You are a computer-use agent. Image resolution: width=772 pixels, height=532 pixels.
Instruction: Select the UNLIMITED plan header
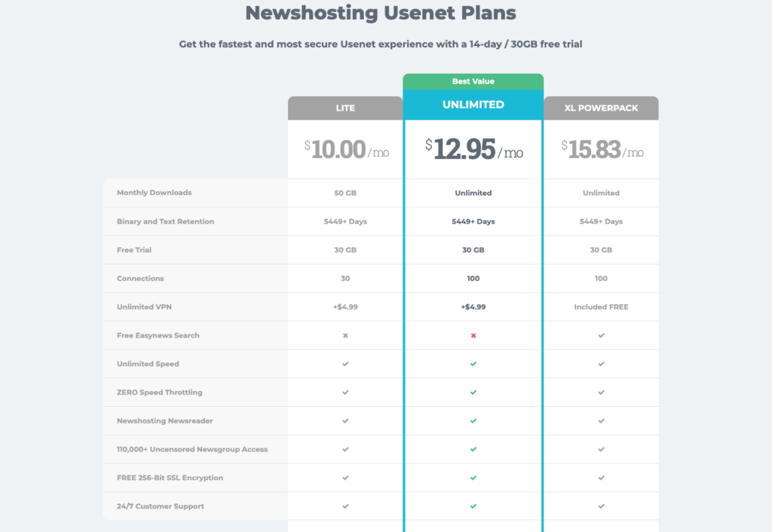tap(473, 104)
